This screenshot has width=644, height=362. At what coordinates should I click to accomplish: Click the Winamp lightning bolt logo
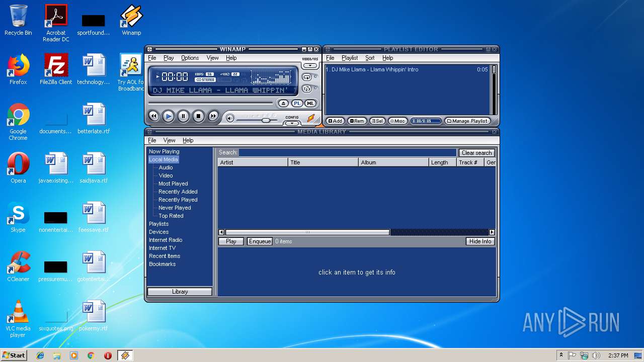point(311,119)
